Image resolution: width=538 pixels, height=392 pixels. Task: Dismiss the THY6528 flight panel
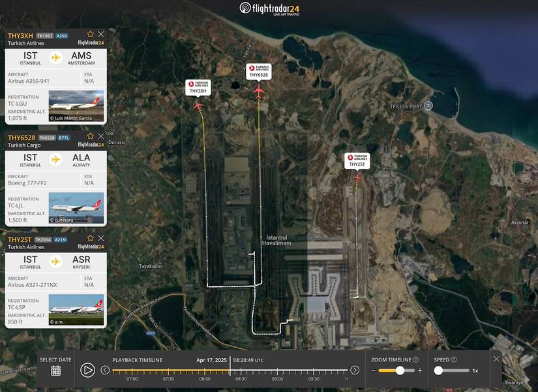[x=100, y=136]
